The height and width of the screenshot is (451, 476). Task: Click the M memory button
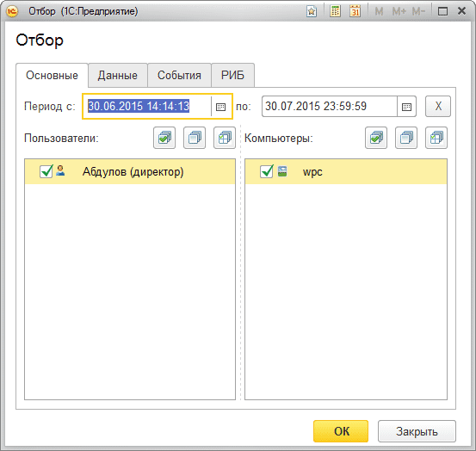[x=379, y=11]
